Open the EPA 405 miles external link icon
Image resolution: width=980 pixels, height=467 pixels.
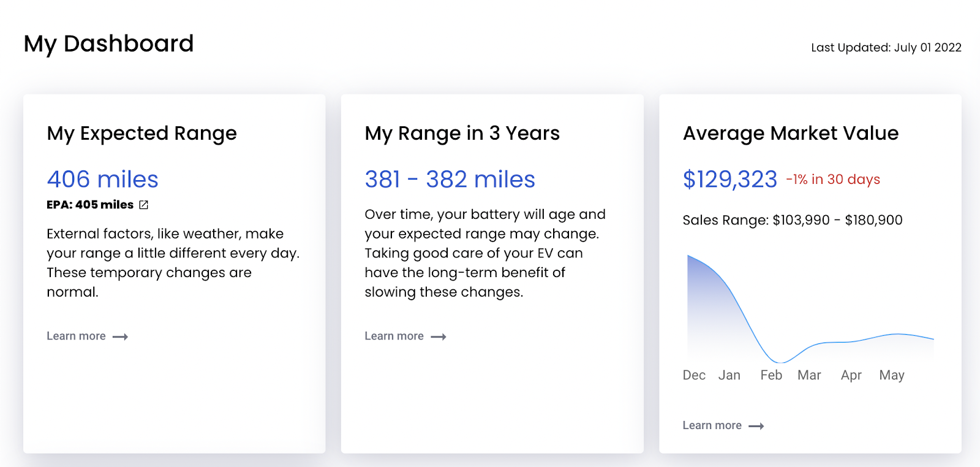pos(144,205)
